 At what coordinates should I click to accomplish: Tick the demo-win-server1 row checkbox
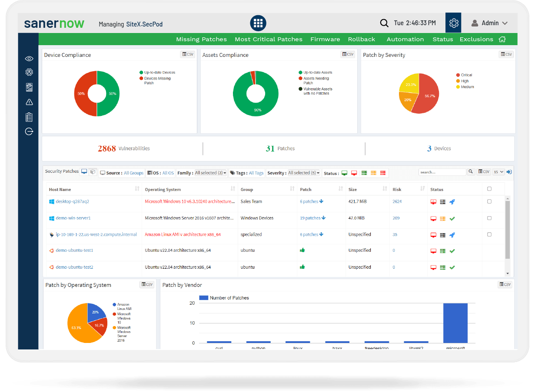(x=489, y=218)
